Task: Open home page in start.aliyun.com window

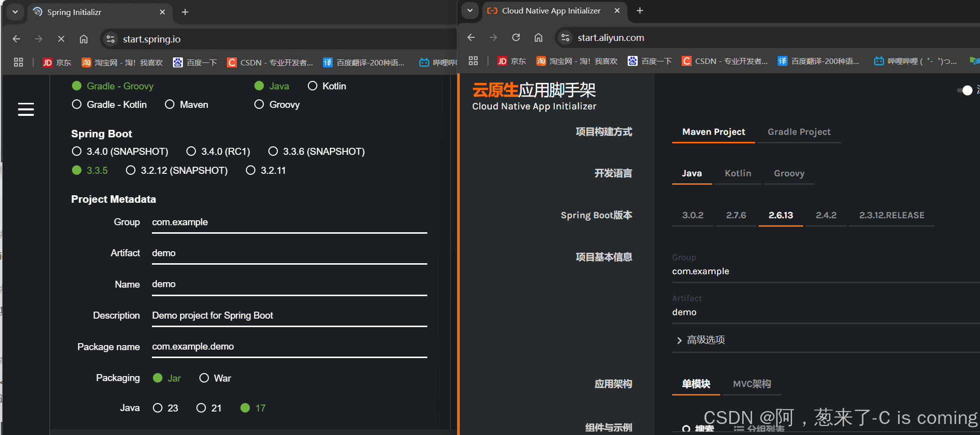Action: tap(538, 37)
